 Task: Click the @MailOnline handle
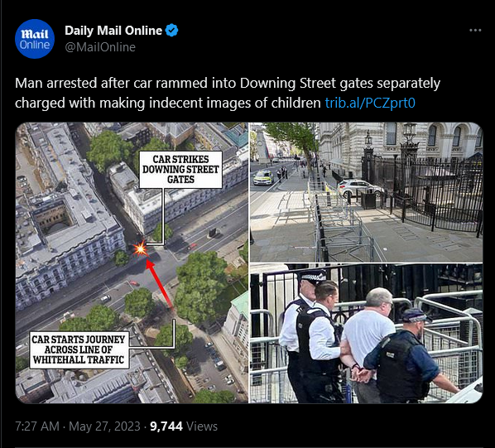pos(100,47)
